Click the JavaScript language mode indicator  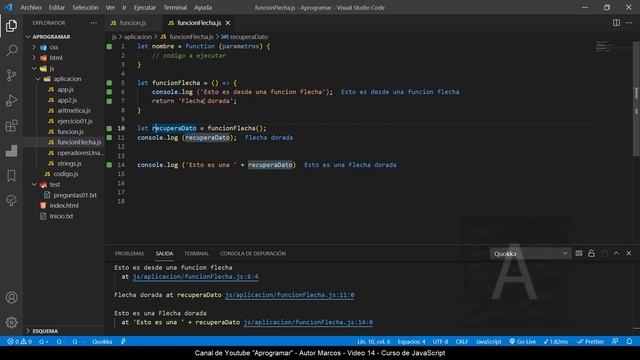pyautogui.click(x=489, y=342)
